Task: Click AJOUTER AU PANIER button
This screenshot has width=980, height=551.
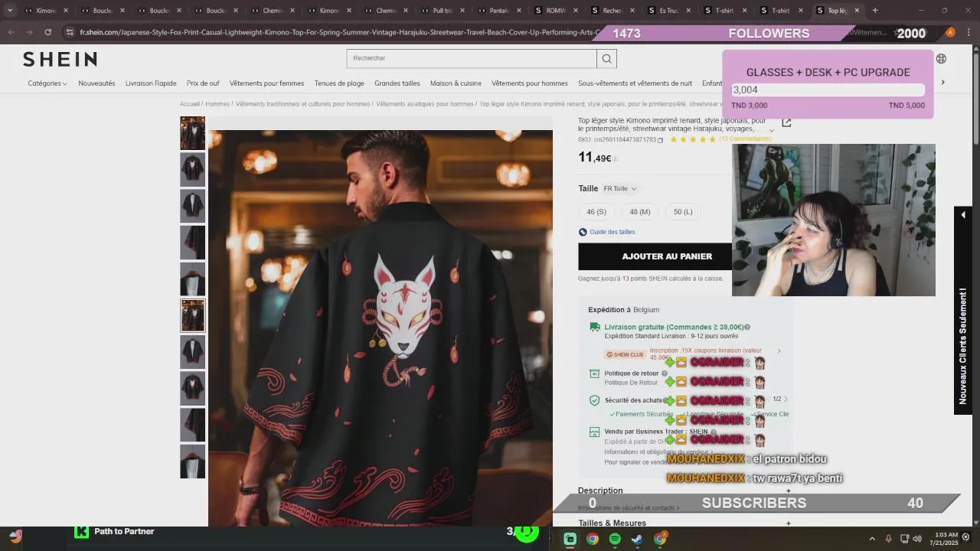Action: [667, 256]
